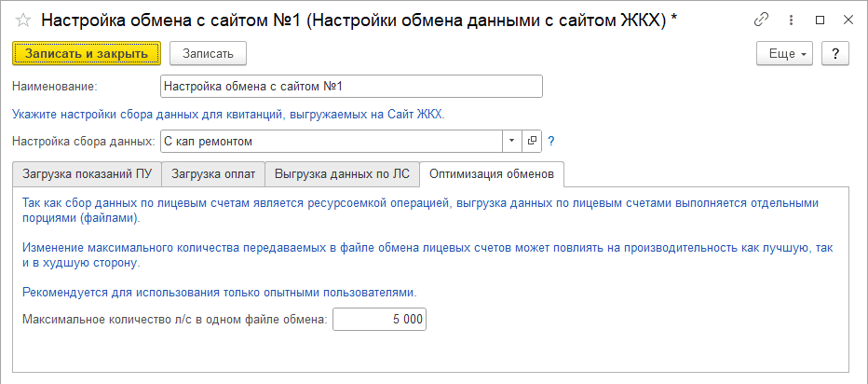The height and width of the screenshot is (384, 868).
Task: Open help with the '?' button
Action: point(835,53)
